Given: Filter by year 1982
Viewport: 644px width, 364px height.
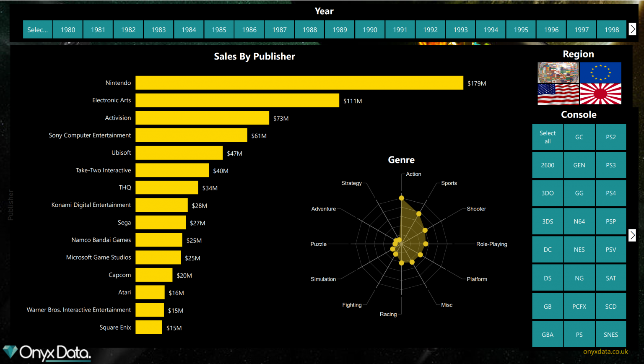Looking at the screenshot, I should 128,29.
